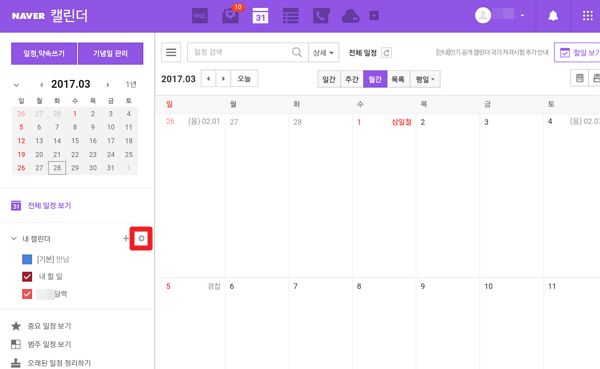Click the announcement notice text
Screen dimensions: 600x369
492,52
